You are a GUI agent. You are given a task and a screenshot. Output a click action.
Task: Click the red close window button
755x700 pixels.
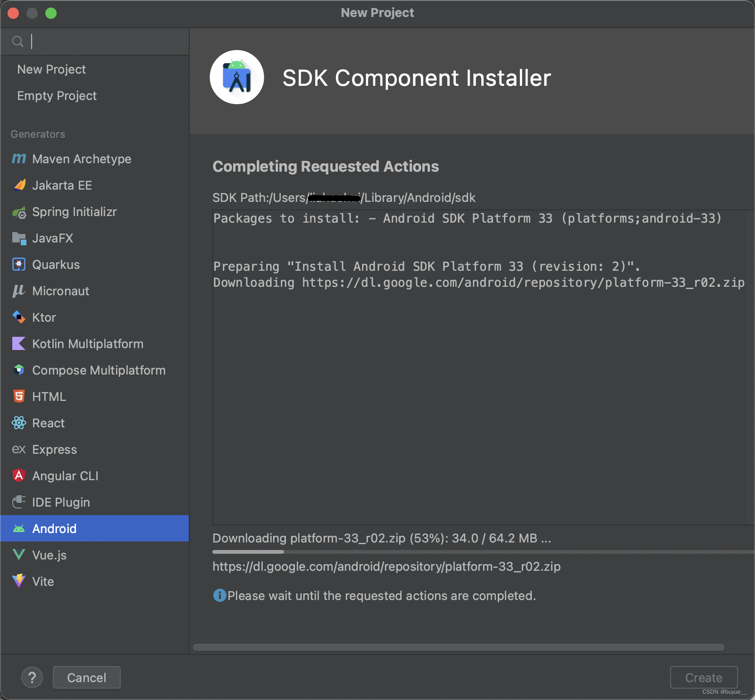13,13
